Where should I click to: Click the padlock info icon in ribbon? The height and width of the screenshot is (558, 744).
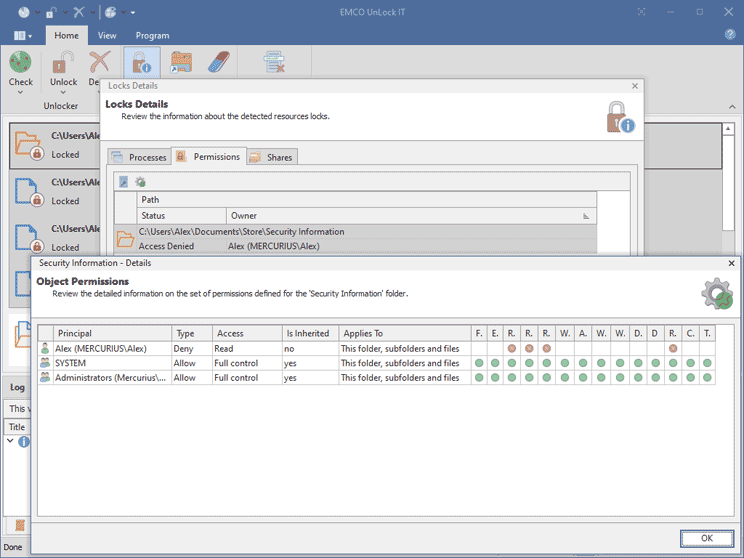pyautogui.click(x=141, y=64)
